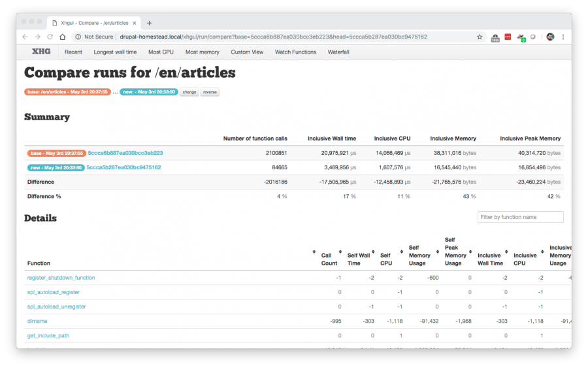588x368 pixels.
Task: Open spl_autoload_register function link
Action: (54, 292)
